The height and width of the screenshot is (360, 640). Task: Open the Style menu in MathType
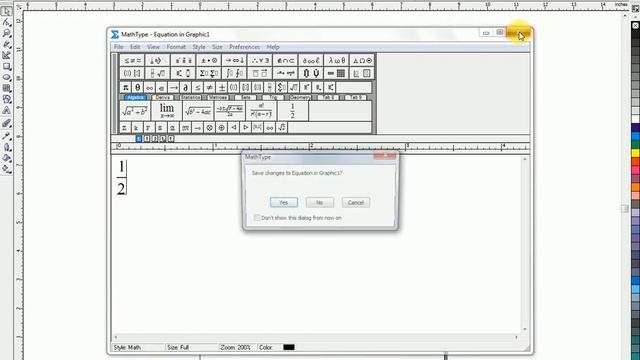click(x=199, y=47)
